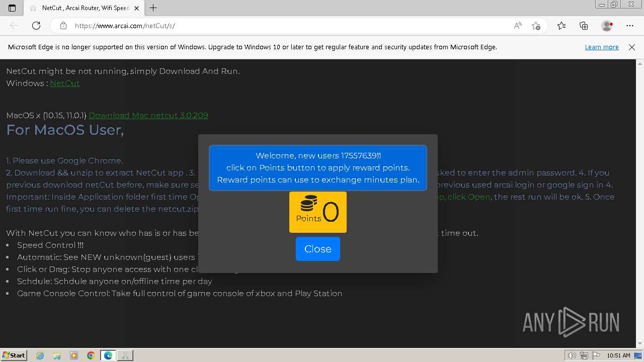The image size is (644, 362).
Task: Close the welcome reward dialog
Action: point(318,249)
